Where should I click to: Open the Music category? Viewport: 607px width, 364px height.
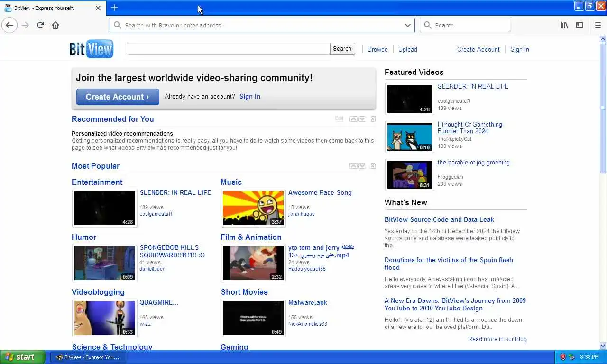pyautogui.click(x=231, y=182)
